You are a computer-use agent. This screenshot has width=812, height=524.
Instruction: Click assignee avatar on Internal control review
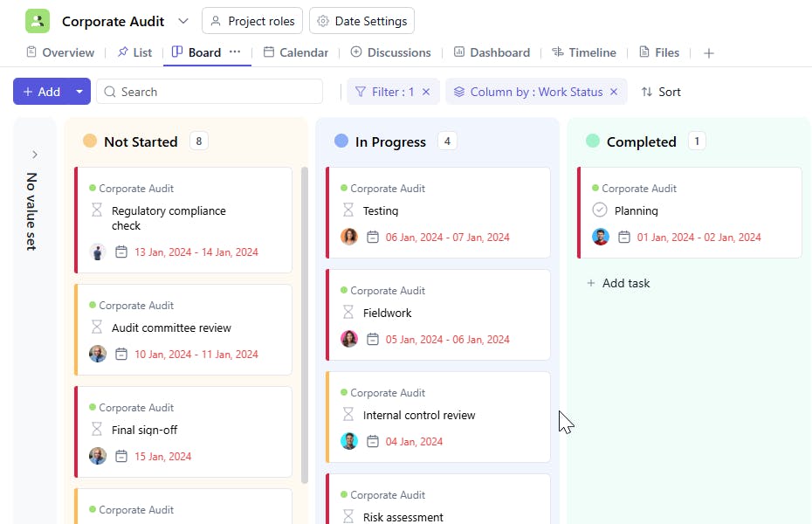349,442
